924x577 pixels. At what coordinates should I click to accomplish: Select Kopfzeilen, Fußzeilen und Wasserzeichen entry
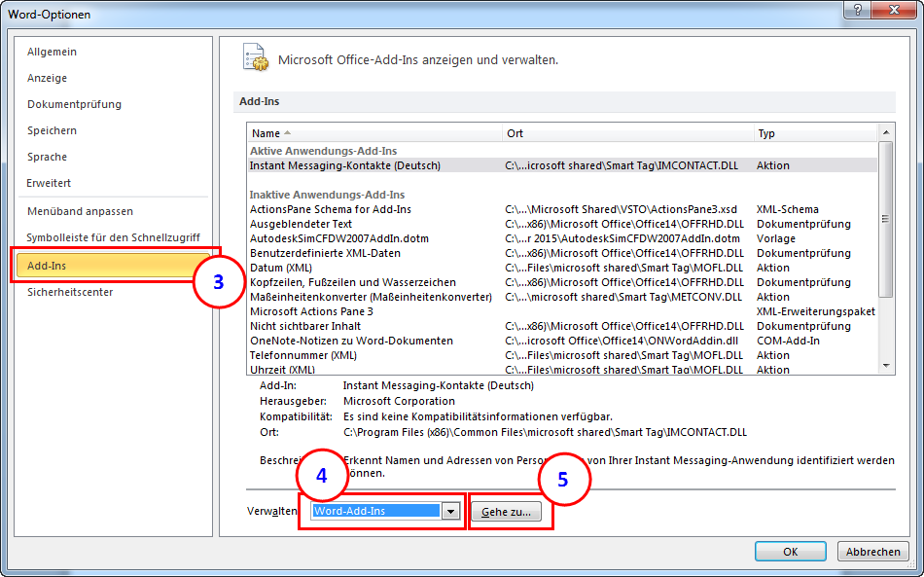[562, 282]
